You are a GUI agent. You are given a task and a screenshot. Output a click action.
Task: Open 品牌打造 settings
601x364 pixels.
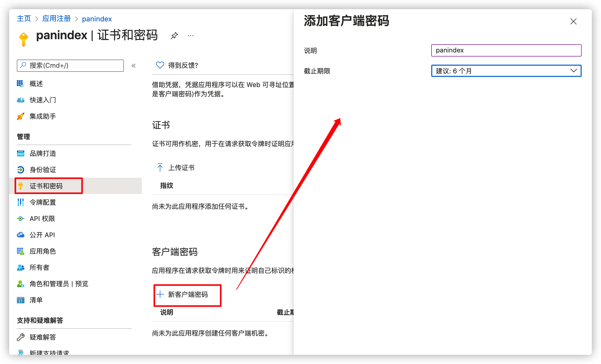point(43,153)
